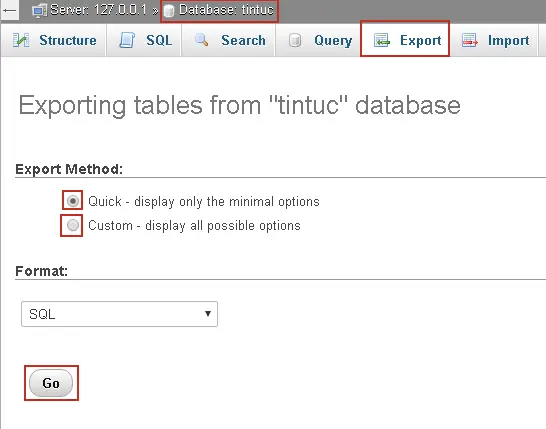Click the Search magnifier icon
This screenshot has height=429, width=546.
click(202, 40)
